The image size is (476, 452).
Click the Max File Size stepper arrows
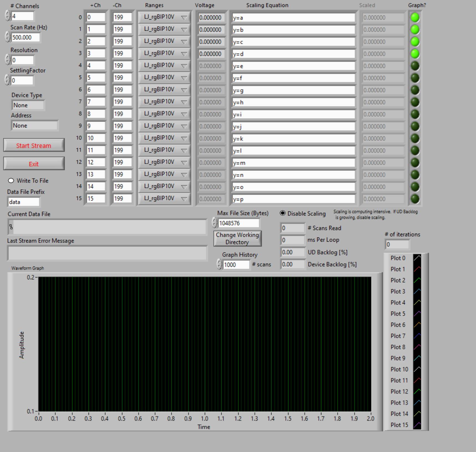tap(214, 223)
